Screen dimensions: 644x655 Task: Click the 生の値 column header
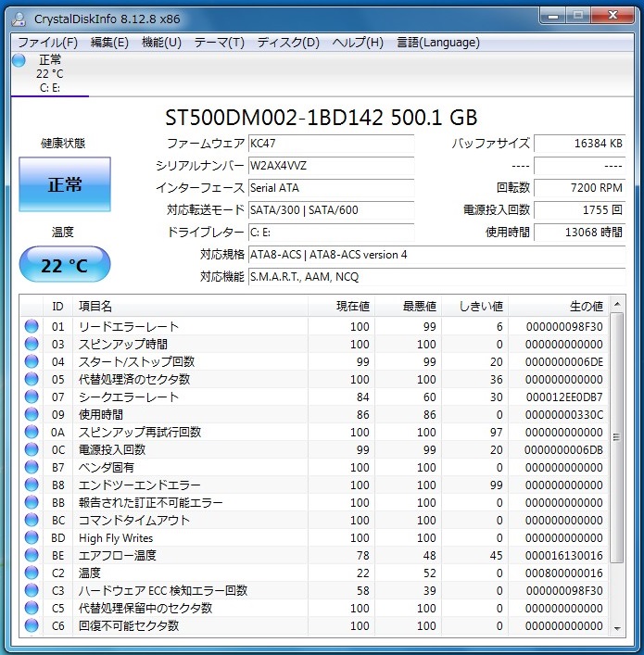point(559,307)
